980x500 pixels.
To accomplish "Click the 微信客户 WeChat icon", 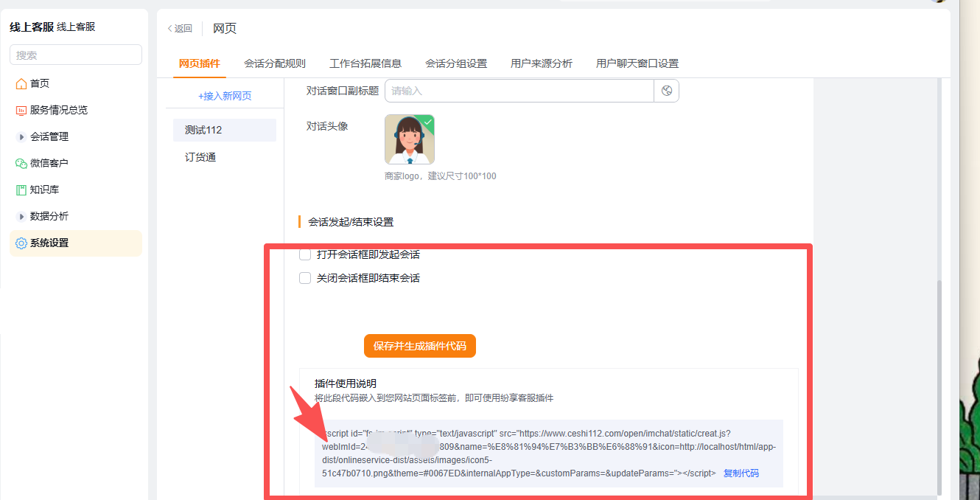I will 21,163.
